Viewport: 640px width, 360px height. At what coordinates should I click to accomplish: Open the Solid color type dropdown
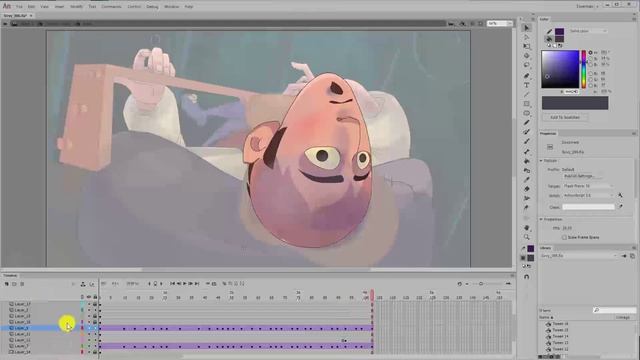pos(588,31)
